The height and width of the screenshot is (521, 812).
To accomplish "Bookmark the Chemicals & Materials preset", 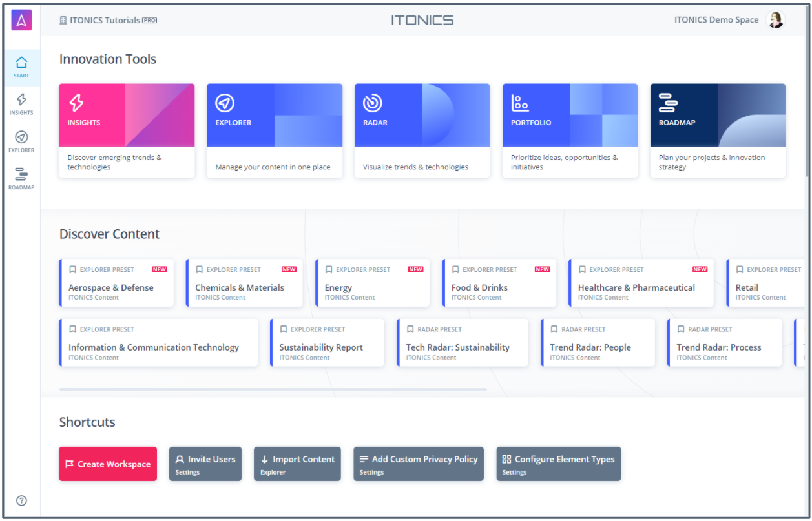I will click(x=200, y=270).
